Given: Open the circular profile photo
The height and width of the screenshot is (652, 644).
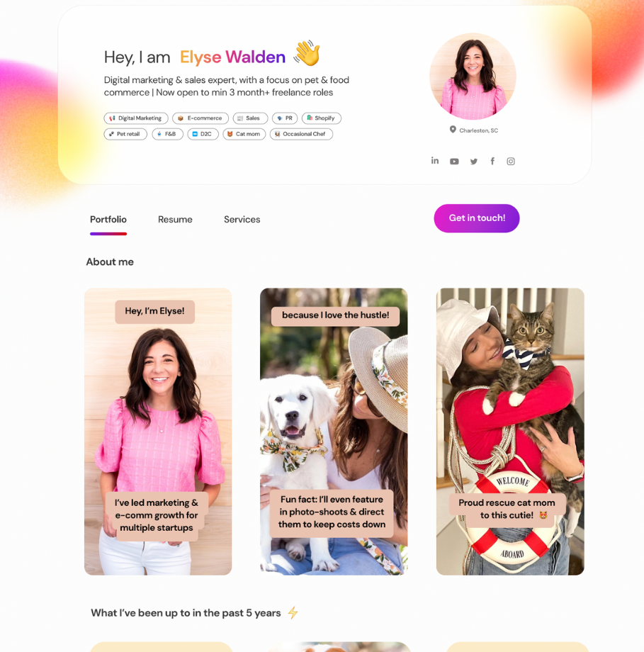Looking at the screenshot, I should pos(473,77).
